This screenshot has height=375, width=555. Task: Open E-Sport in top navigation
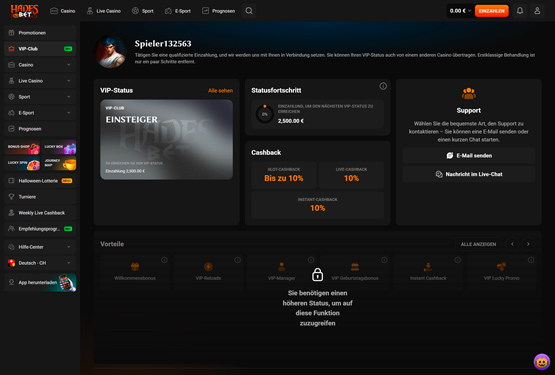pos(178,11)
